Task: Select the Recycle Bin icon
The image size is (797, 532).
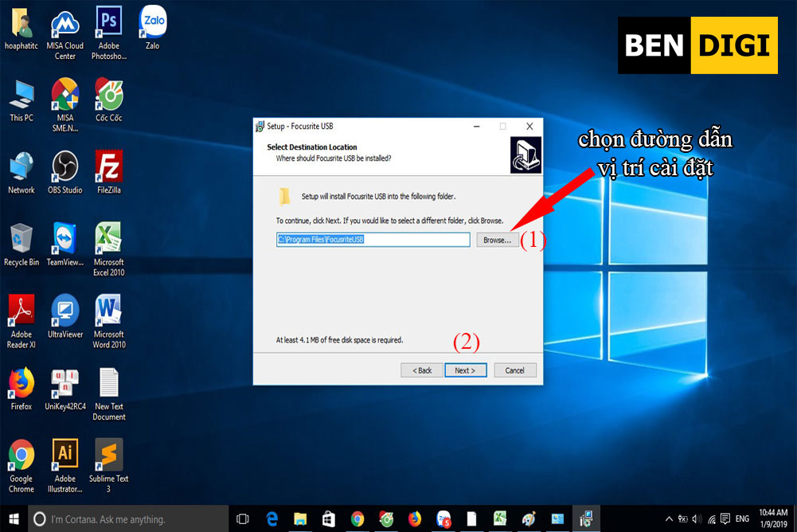Action: (x=21, y=245)
